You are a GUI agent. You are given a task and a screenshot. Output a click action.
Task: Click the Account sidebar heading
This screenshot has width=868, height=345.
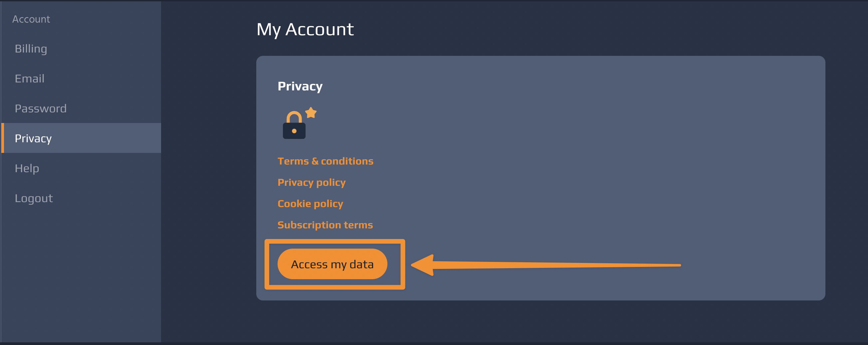pos(31,19)
